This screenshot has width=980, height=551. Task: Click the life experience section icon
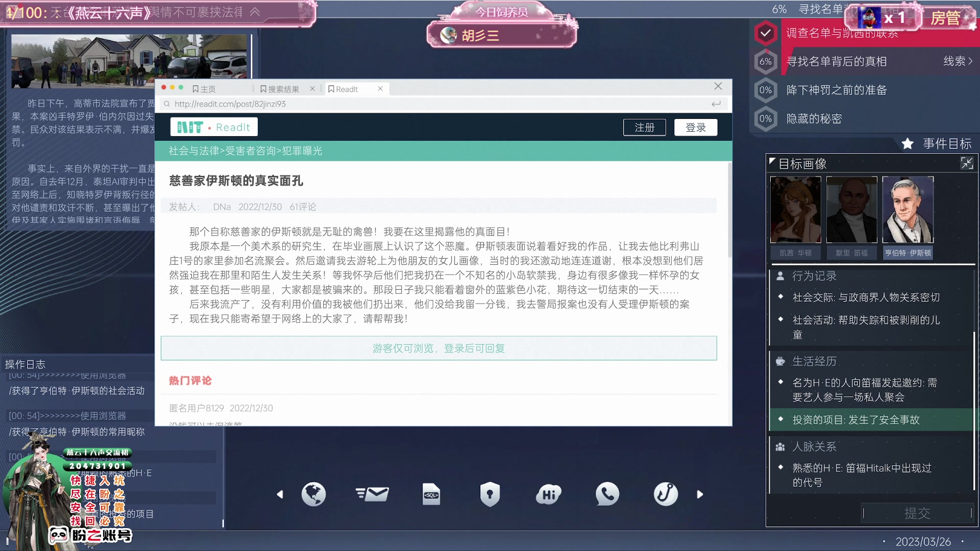point(780,361)
